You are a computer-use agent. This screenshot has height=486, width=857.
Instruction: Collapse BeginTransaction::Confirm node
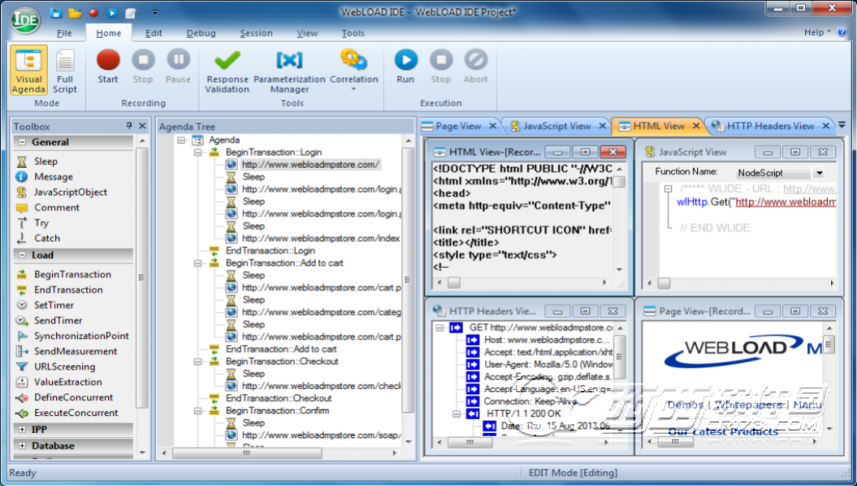click(197, 411)
